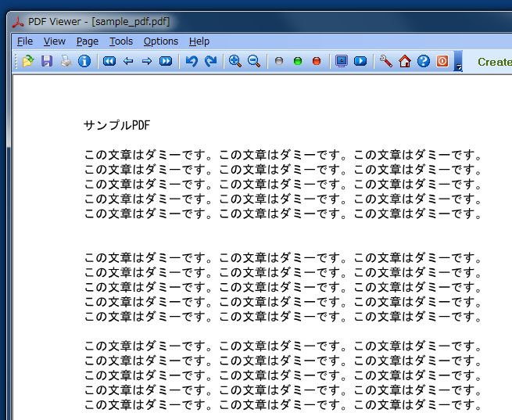512x420 pixels.
Task: Open the View menu
Action: tap(55, 41)
